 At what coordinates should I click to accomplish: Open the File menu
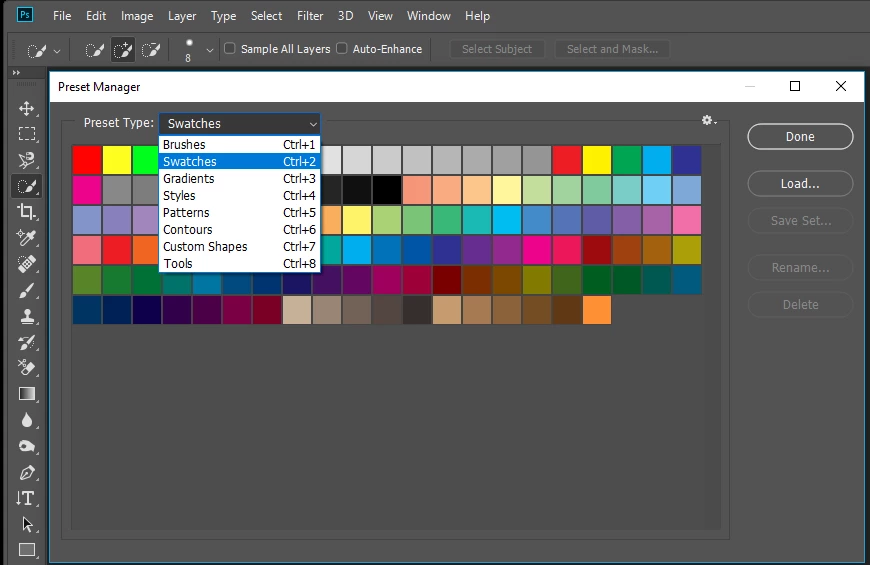pyautogui.click(x=62, y=16)
